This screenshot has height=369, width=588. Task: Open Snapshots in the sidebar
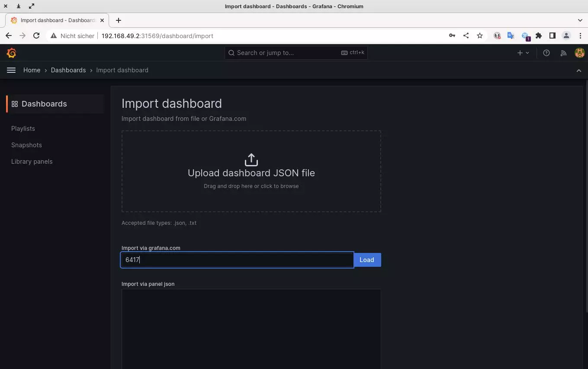pos(26,145)
